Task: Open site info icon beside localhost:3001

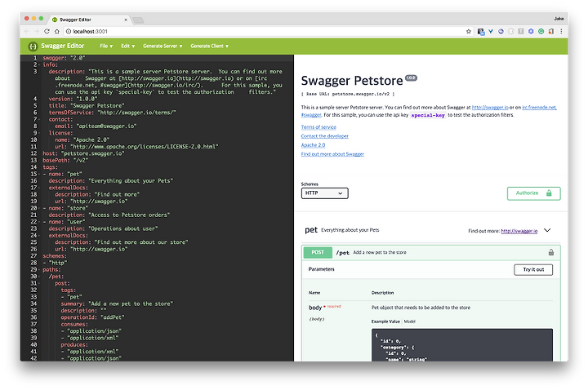Action: [69, 32]
